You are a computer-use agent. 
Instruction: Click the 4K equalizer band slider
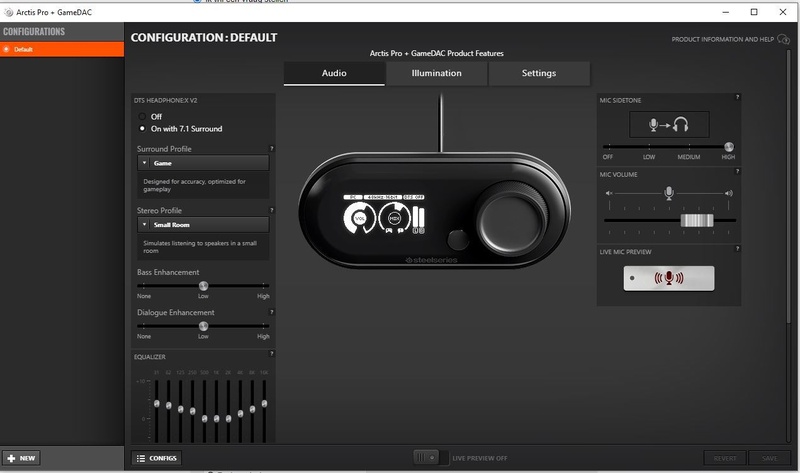coord(240,413)
